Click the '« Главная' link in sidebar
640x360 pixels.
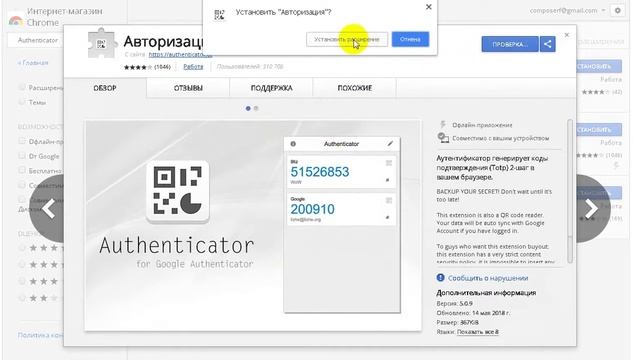click(33, 63)
